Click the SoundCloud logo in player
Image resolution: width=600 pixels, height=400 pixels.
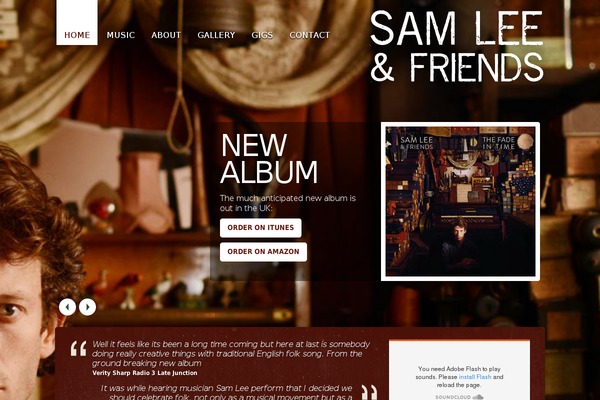pyautogui.click(x=459, y=397)
